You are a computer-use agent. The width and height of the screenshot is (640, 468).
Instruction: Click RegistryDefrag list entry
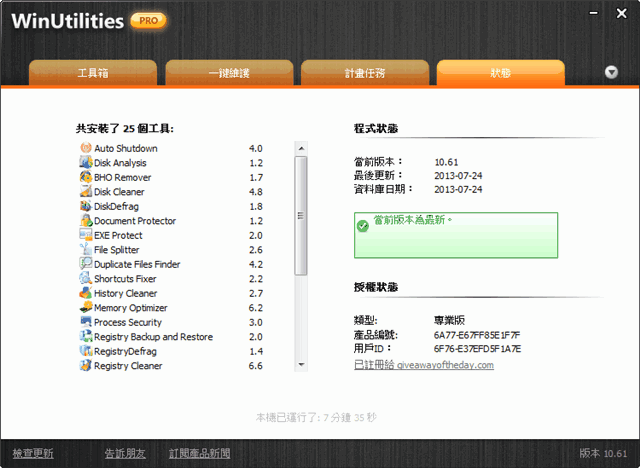point(125,351)
